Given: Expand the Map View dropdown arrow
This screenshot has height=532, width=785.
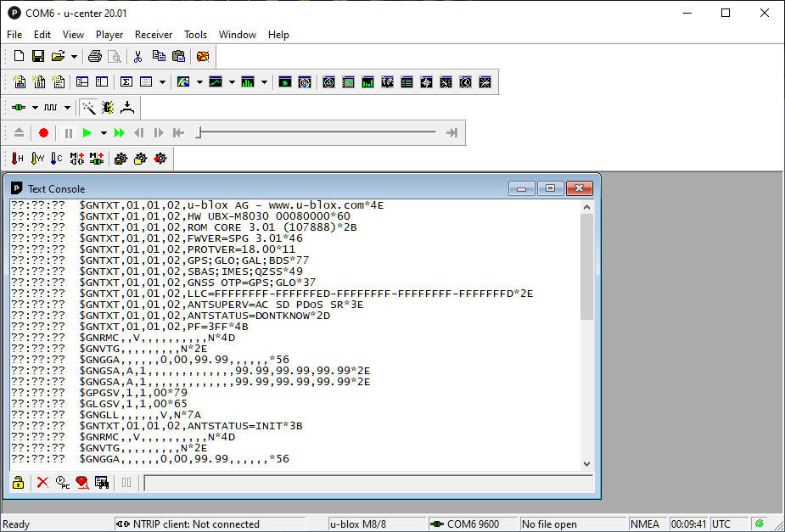Looking at the screenshot, I should coord(199,82).
